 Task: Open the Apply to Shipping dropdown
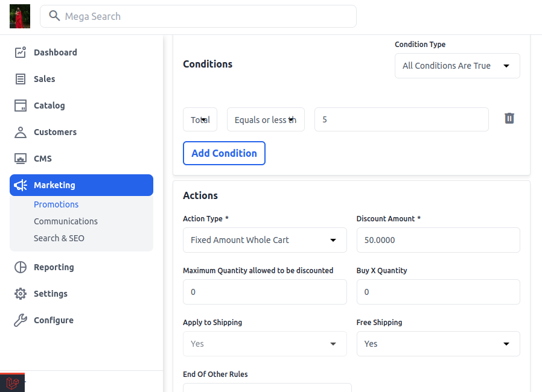[265, 344]
